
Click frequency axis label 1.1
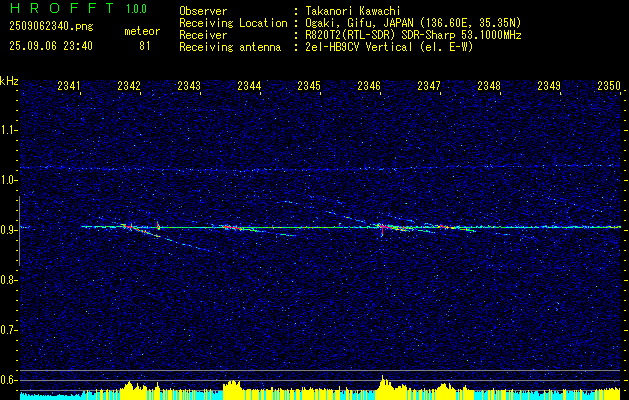pos(8,130)
